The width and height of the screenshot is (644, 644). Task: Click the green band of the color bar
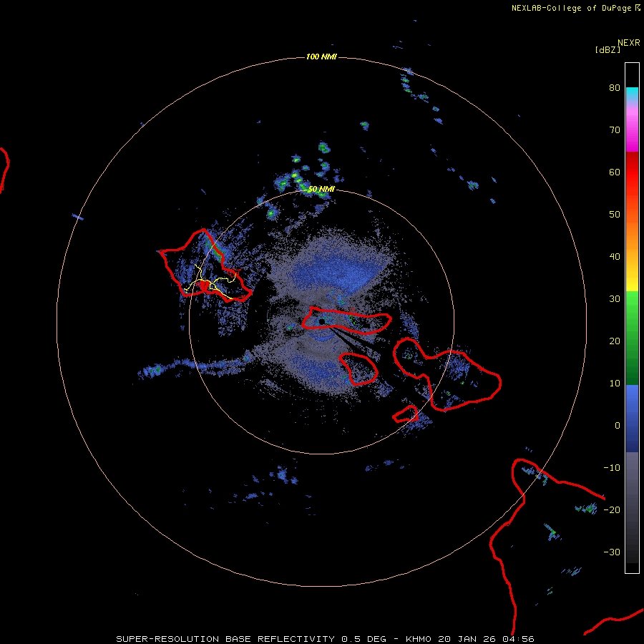pyautogui.click(x=632, y=338)
